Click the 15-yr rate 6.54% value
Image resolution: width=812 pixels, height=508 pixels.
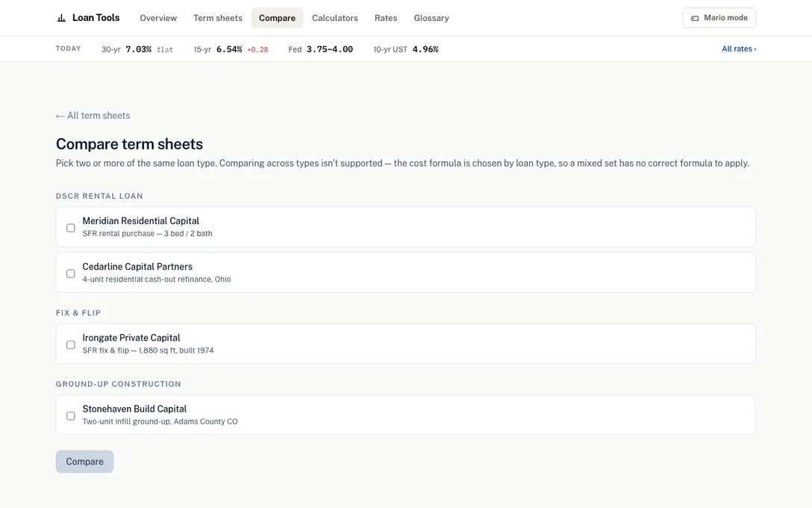pyautogui.click(x=229, y=49)
